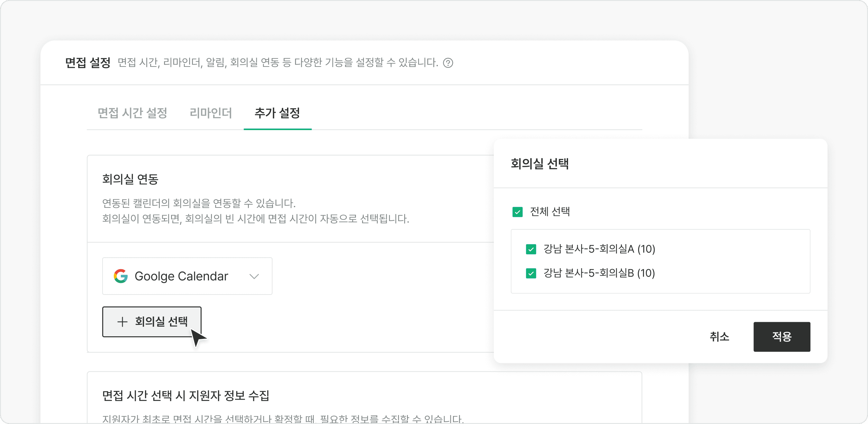
Task: Switch to the 면접 시간 설정 tab
Action: click(132, 113)
